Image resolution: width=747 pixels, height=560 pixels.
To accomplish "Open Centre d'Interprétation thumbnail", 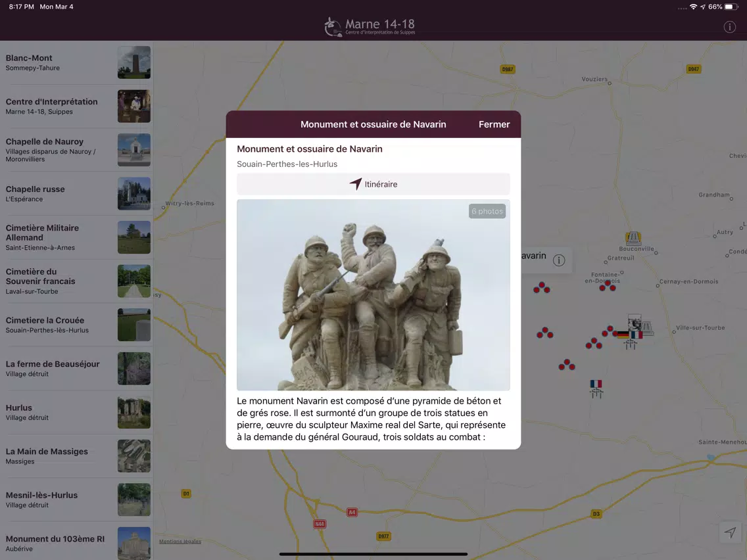I will click(134, 106).
